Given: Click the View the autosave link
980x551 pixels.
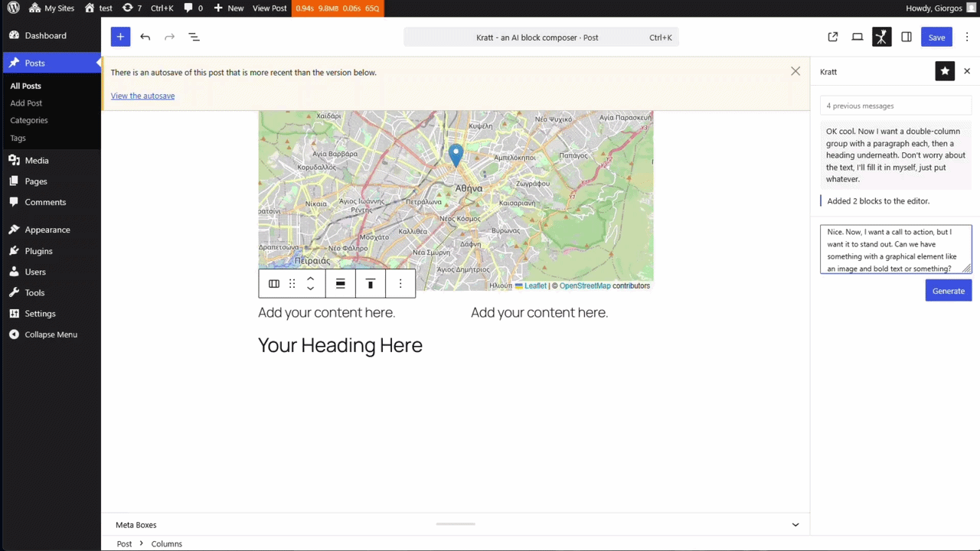Looking at the screenshot, I should 142,96.
